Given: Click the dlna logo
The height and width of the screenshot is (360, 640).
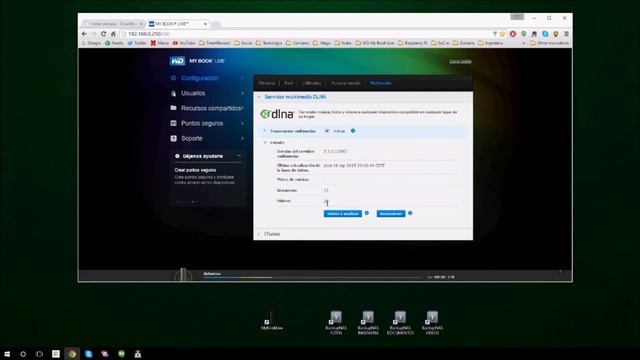Looking at the screenshot, I should pyautogui.click(x=277, y=114).
